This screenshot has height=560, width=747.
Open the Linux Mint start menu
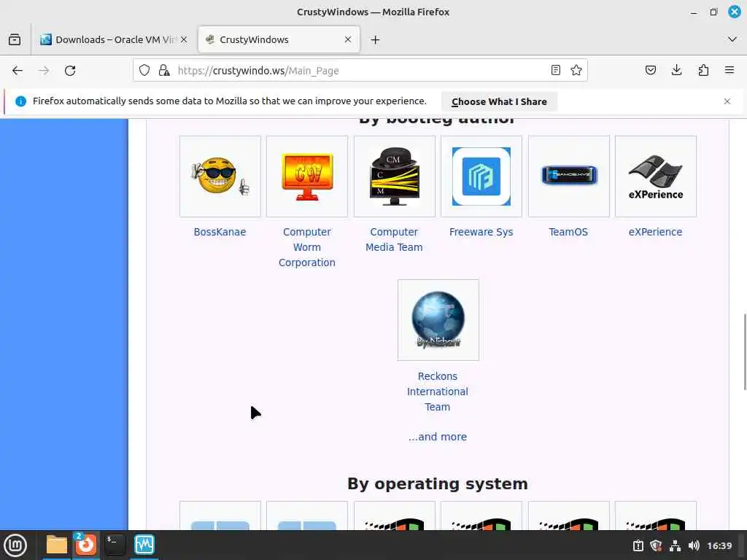click(x=15, y=545)
